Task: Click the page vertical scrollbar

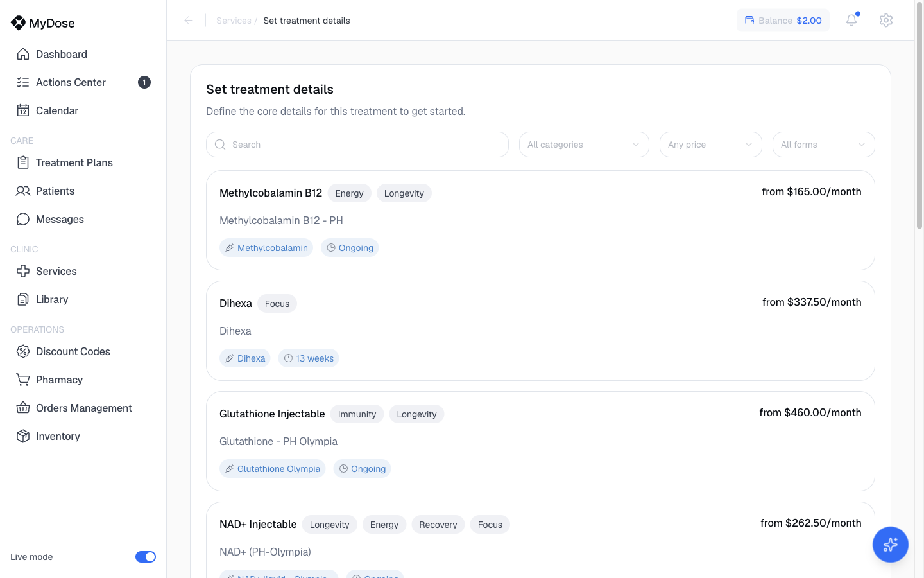Action: tap(920, 116)
